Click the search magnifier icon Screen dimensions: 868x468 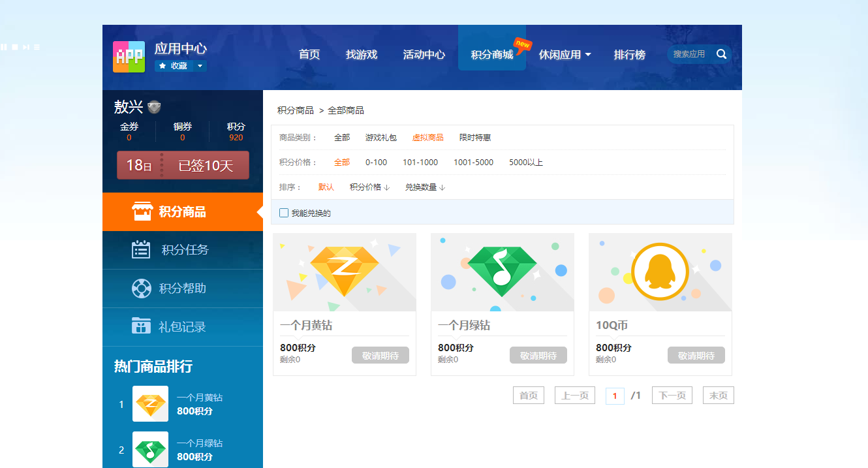[721, 54]
